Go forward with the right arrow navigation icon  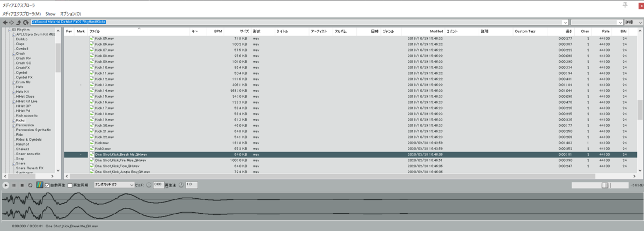(x=12, y=22)
